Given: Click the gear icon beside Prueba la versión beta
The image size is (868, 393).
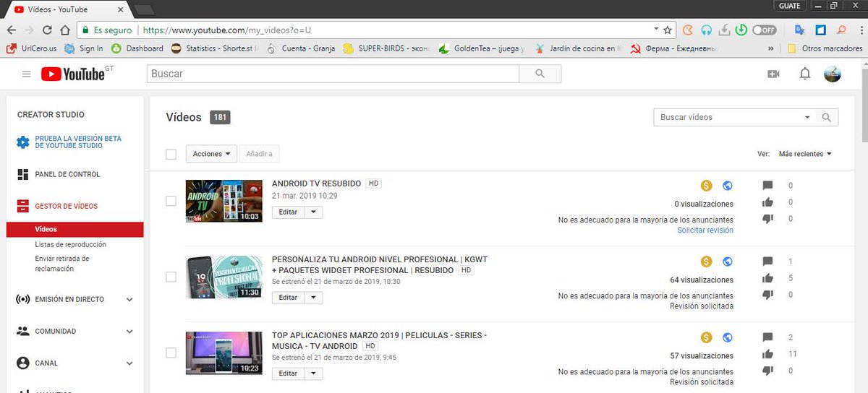Looking at the screenshot, I should pos(23,142).
